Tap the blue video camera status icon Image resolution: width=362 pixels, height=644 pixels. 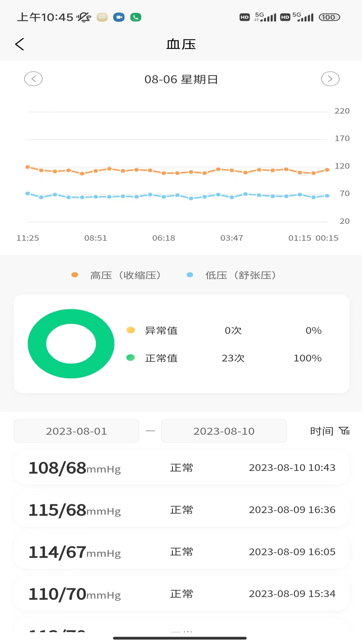(x=119, y=17)
